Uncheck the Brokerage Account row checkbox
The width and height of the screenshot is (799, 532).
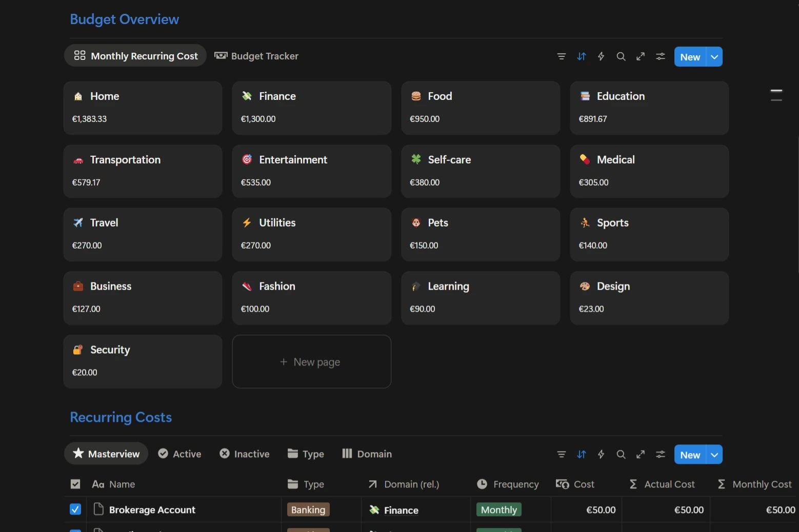click(x=75, y=509)
